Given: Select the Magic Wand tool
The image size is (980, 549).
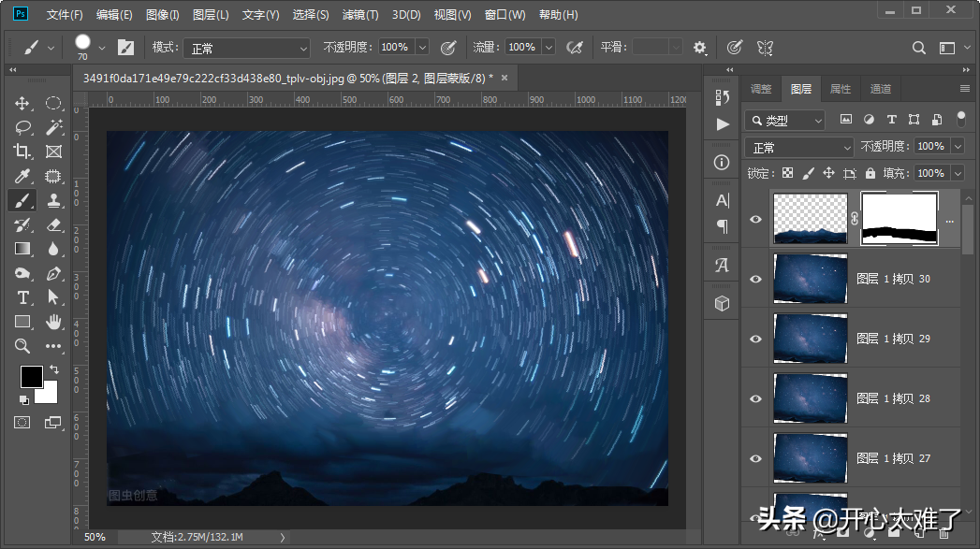Looking at the screenshot, I should point(53,127).
